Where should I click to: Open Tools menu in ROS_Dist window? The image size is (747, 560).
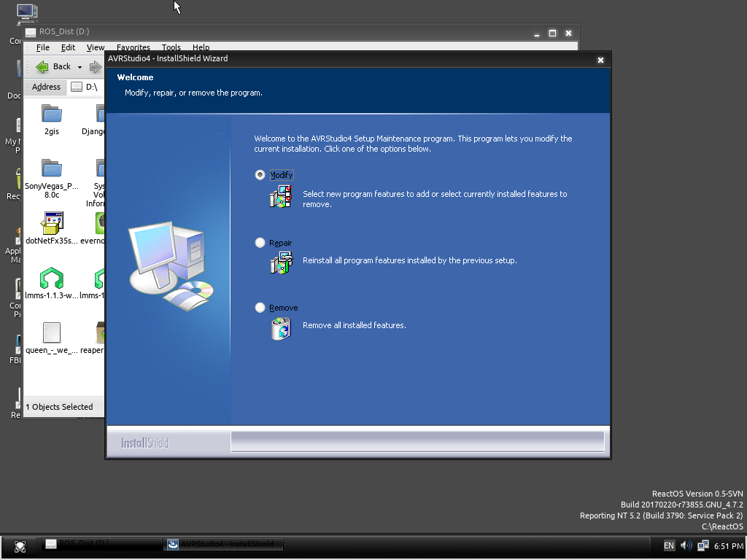(x=171, y=47)
